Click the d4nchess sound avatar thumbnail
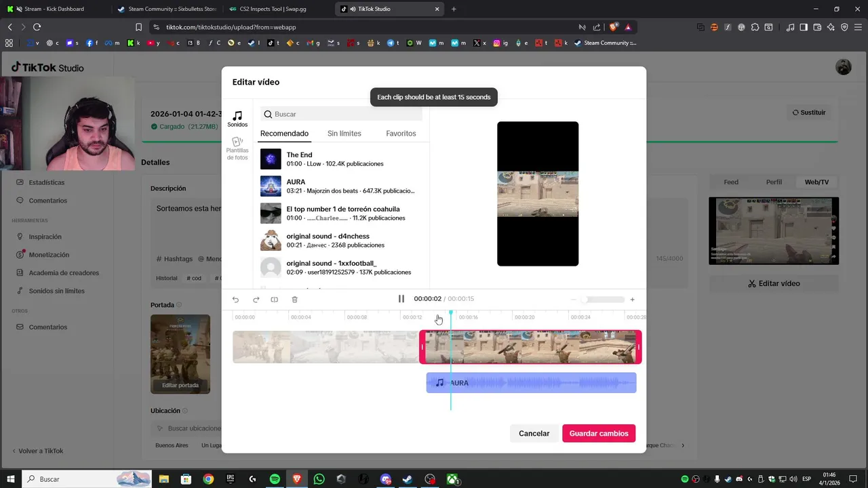Image resolution: width=868 pixels, height=488 pixels. [x=271, y=241]
